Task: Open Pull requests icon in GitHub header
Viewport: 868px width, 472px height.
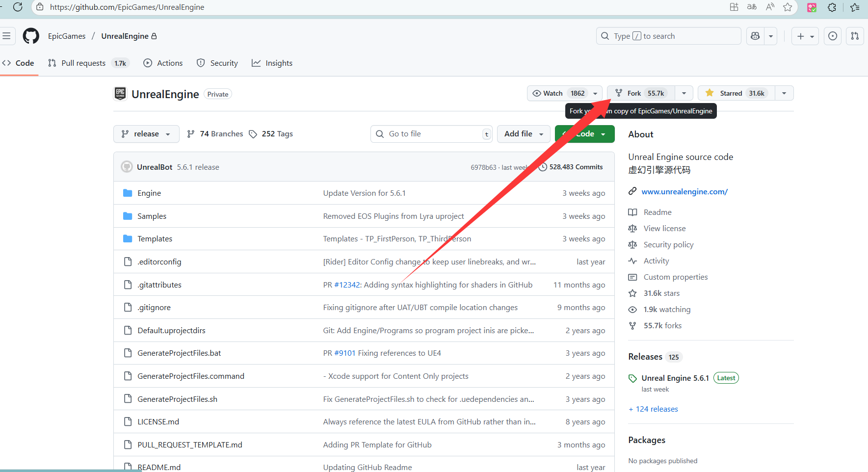Action: [x=855, y=36]
